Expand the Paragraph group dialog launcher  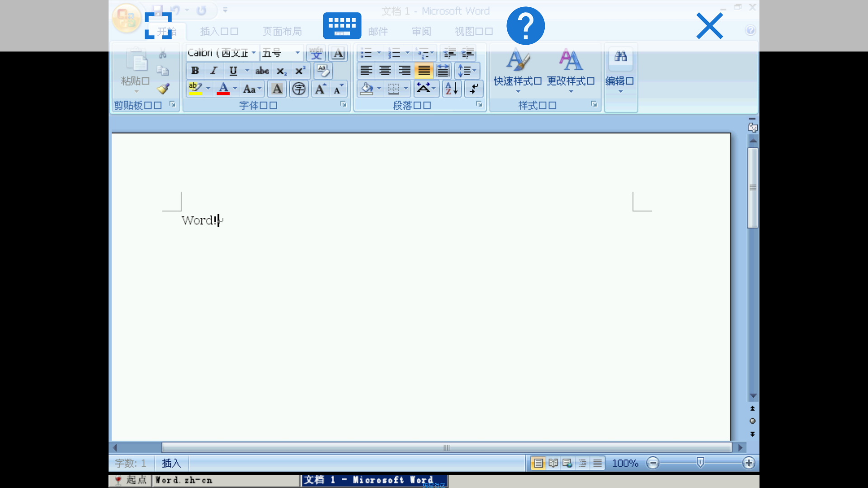479,104
